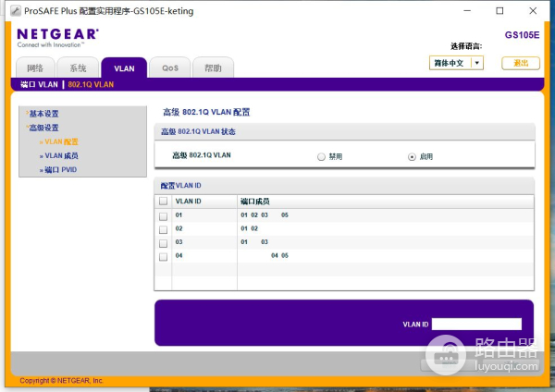
Task: Go to the 帮助 tab
Action: point(213,67)
